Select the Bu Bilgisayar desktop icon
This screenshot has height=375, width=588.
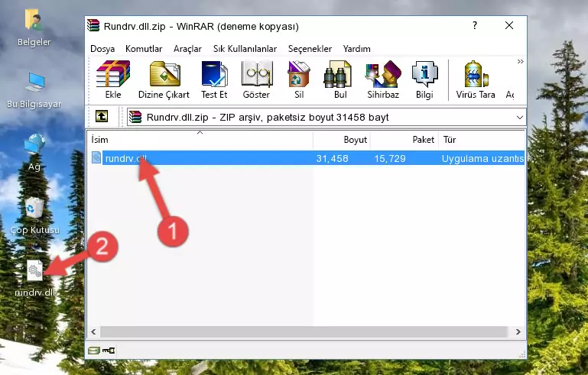click(34, 90)
